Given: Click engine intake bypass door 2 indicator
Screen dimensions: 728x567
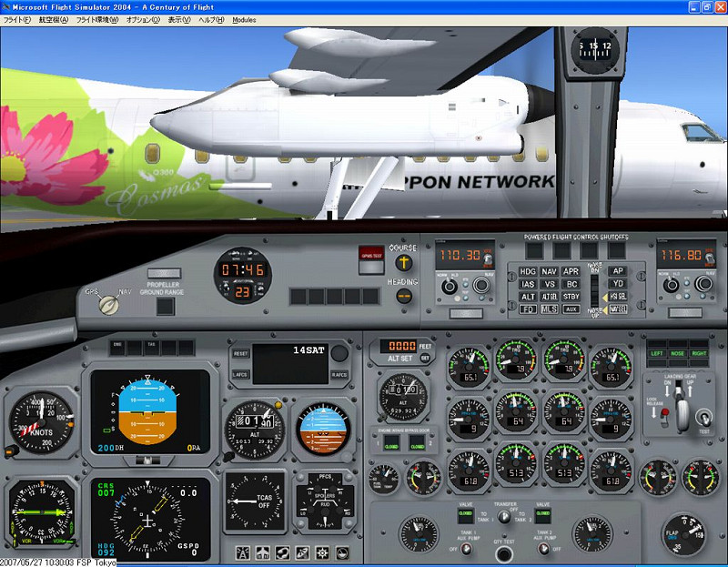Looking at the screenshot, I should tap(417, 443).
